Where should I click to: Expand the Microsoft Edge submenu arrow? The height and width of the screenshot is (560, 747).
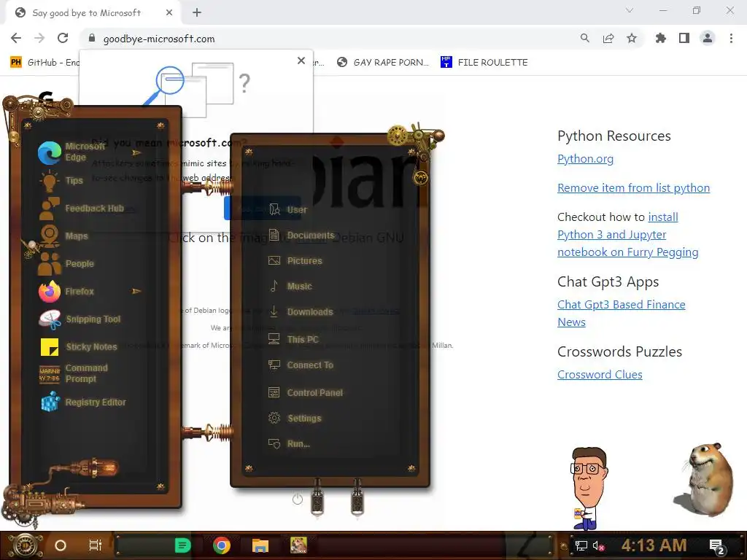click(x=136, y=153)
